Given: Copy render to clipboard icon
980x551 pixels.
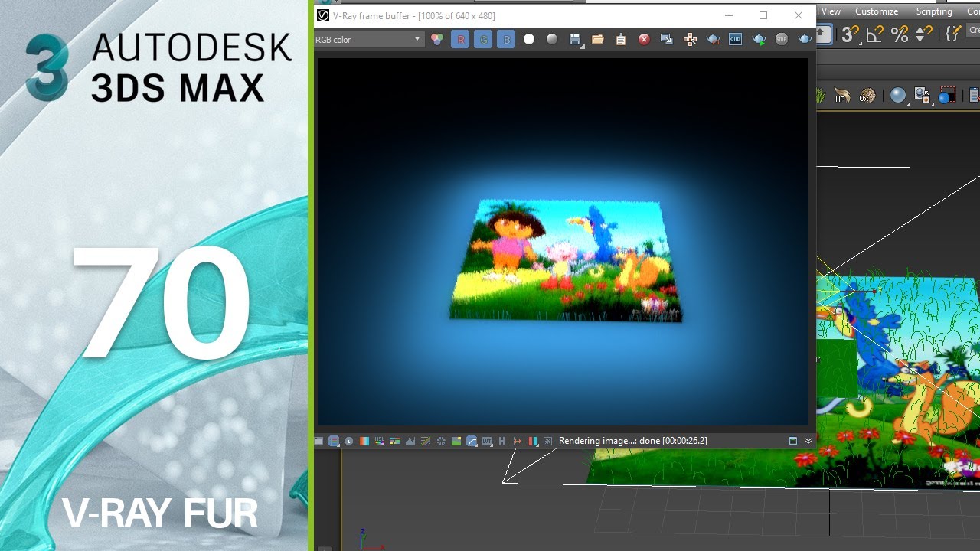Looking at the screenshot, I should [x=621, y=39].
